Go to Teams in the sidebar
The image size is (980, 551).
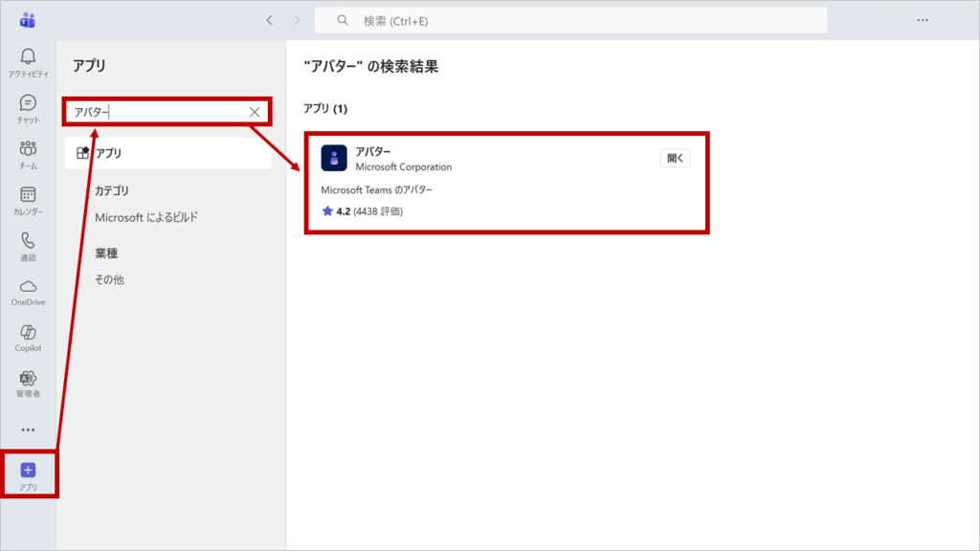point(28,149)
